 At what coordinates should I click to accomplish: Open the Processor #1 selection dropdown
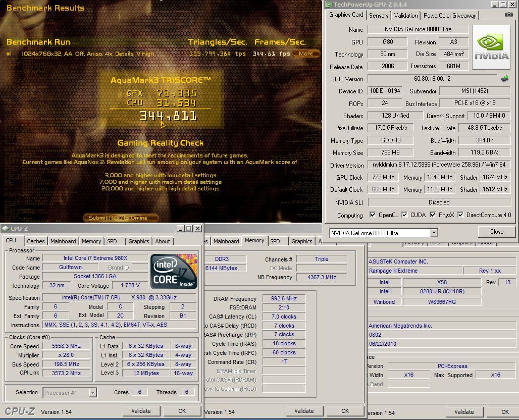(93, 393)
